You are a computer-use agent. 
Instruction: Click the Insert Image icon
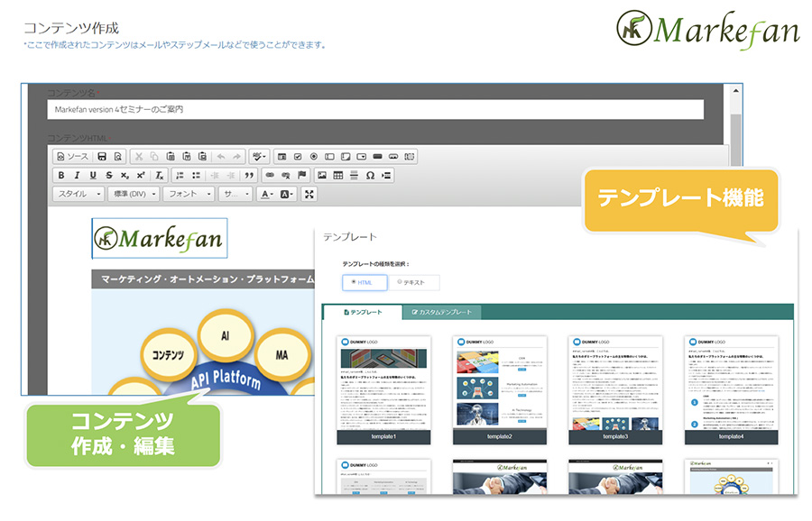[322, 176]
